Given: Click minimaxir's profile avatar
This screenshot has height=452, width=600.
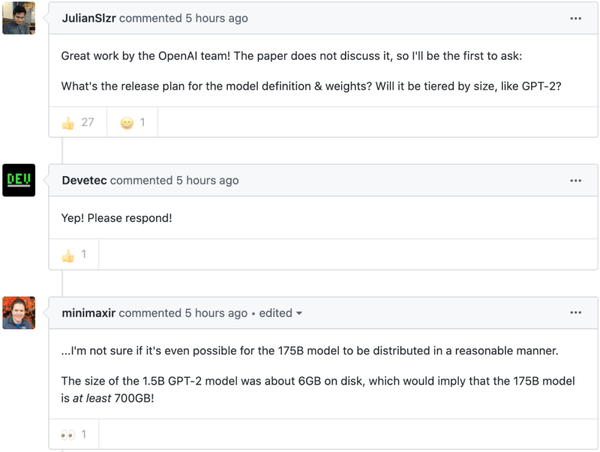Looking at the screenshot, I should [19, 313].
